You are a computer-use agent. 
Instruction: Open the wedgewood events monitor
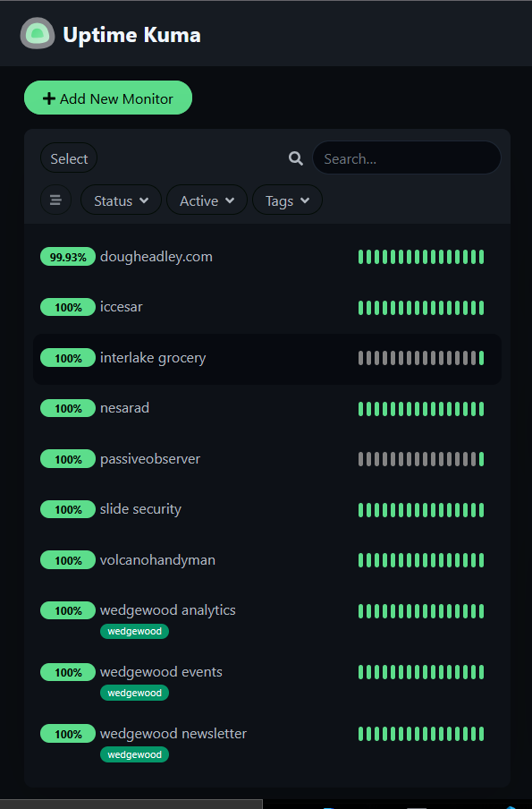tap(267, 680)
